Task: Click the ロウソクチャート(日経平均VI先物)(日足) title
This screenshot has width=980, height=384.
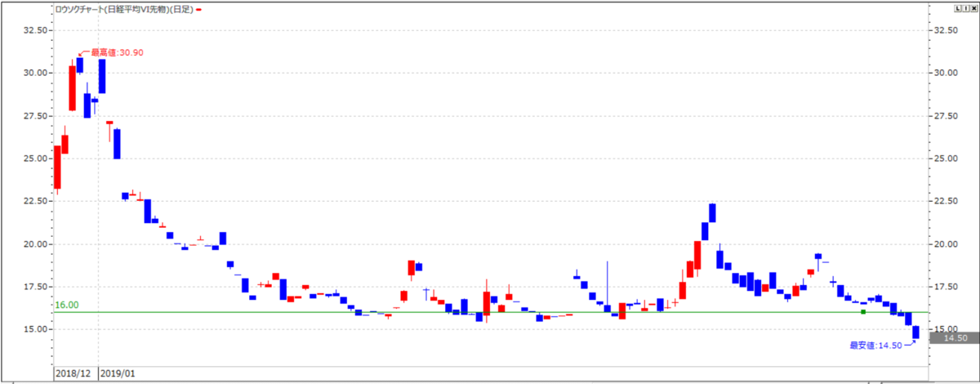Action: 124,9
